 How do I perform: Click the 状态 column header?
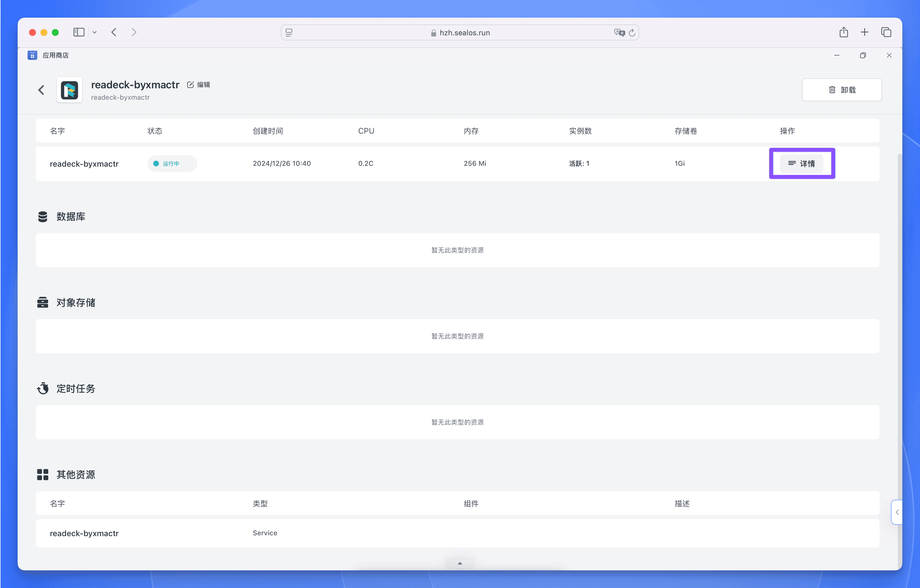click(155, 131)
